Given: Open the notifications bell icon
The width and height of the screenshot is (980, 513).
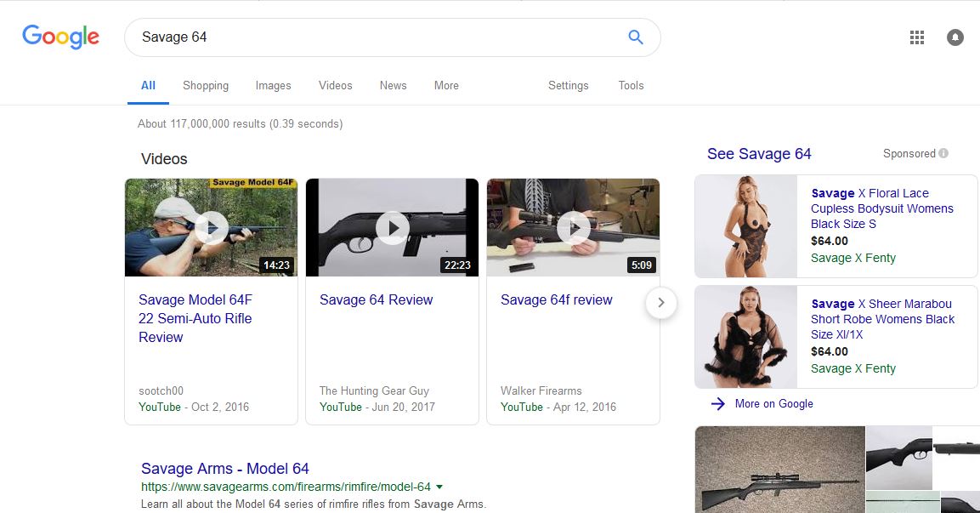Looking at the screenshot, I should (x=955, y=37).
